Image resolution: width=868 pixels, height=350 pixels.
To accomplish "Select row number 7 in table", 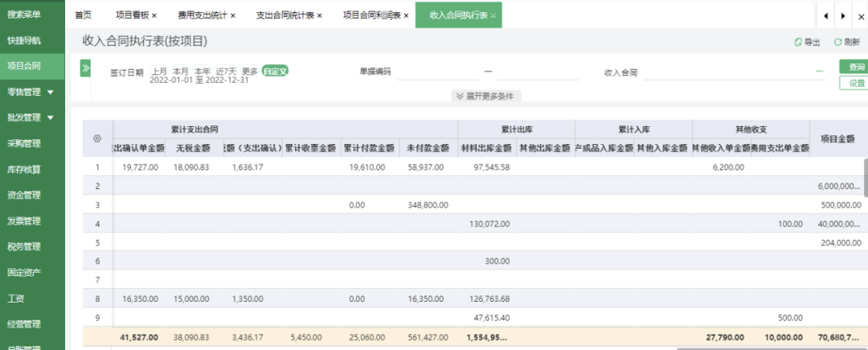I will point(97,280).
